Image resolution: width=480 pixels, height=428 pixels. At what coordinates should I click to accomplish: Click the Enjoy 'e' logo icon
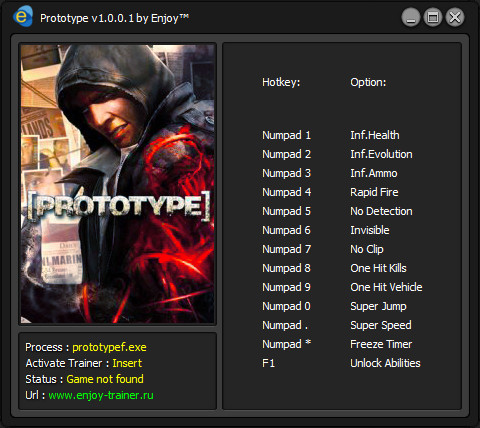tap(23, 17)
